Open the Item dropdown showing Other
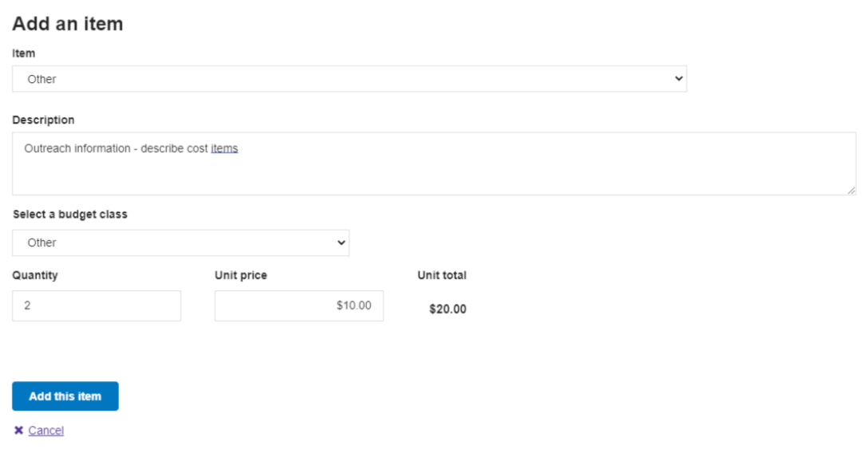 coord(349,79)
